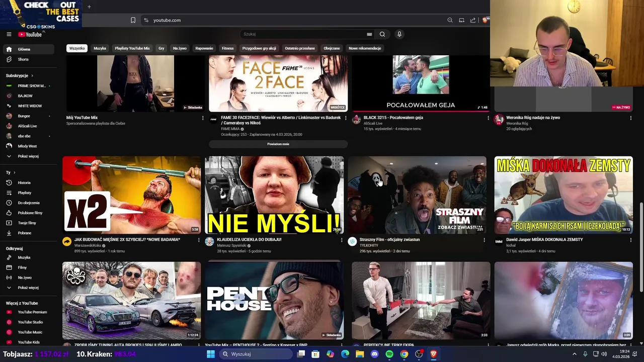
Task: Open Historia in the sidebar
Action: 28,183
